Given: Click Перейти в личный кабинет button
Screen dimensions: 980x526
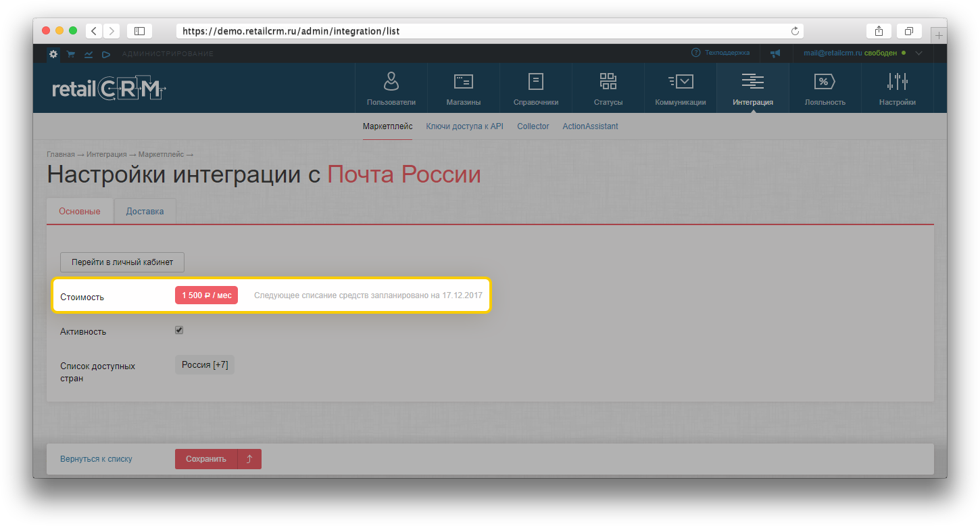Looking at the screenshot, I should tap(122, 262).
